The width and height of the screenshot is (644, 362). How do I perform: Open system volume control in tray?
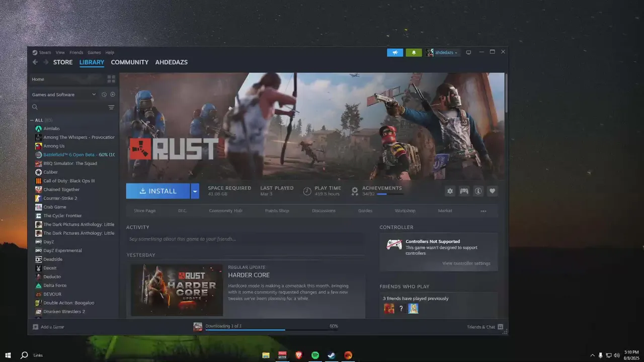(617, 355)
